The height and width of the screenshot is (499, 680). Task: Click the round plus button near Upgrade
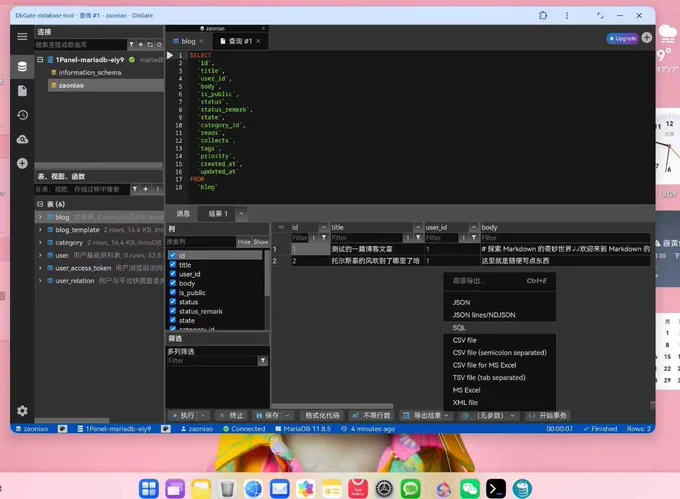pyautogui.click(x=647, y=38)
